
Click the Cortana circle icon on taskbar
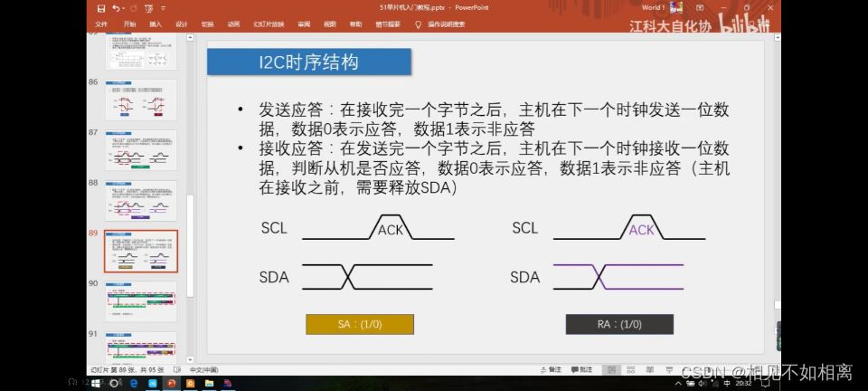114,383
